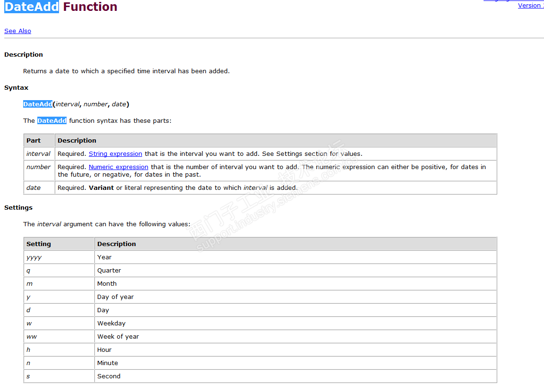Click the Setting column header
Image resolution: width=544 pixels, height=392 pixels.
pos(39,244)
